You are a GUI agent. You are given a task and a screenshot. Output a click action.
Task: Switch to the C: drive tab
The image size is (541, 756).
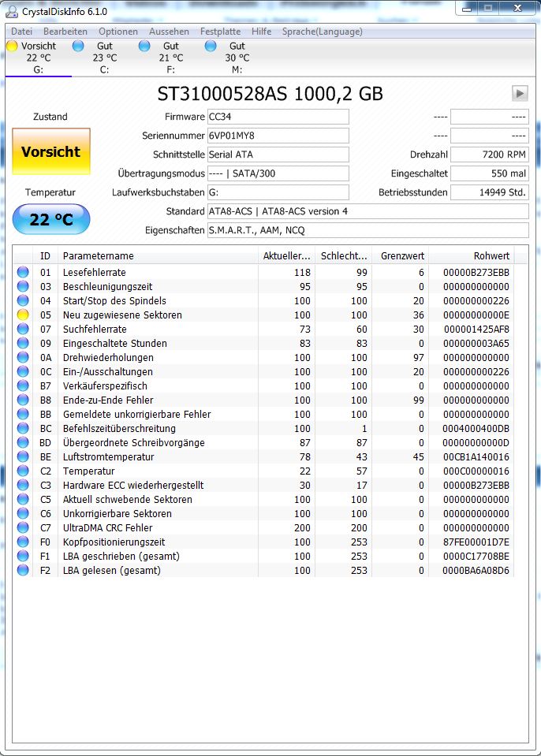(104, 58)
